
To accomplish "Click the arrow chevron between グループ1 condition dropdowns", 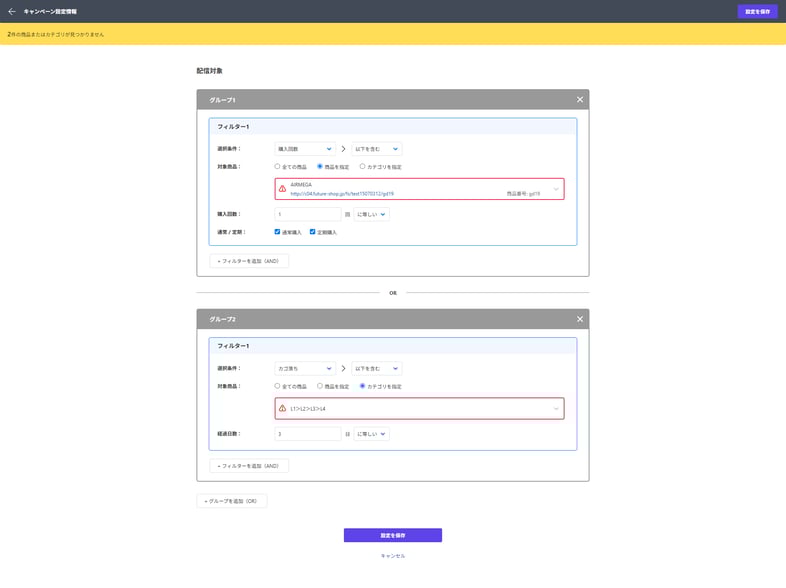I will (343, 149).
